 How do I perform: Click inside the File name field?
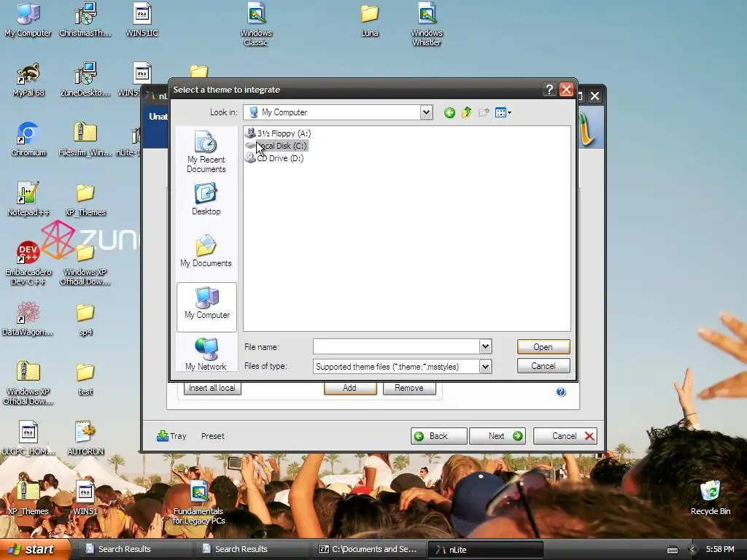point(396,346)
